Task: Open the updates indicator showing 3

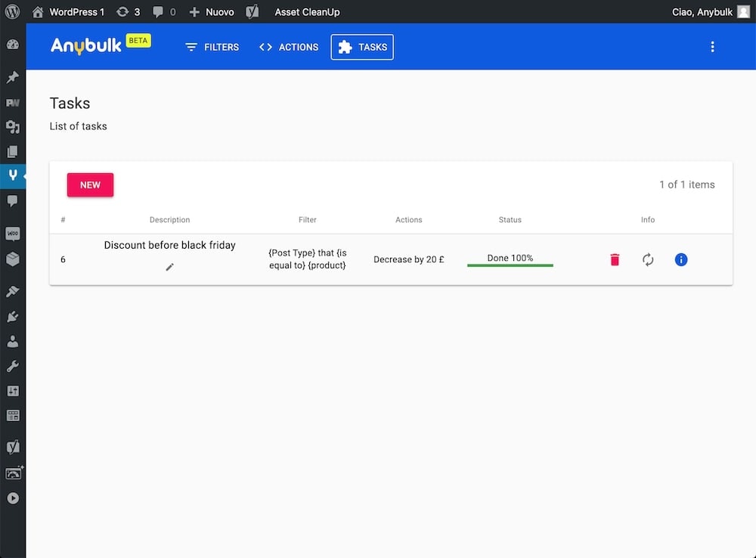Action: coord(129,11)
